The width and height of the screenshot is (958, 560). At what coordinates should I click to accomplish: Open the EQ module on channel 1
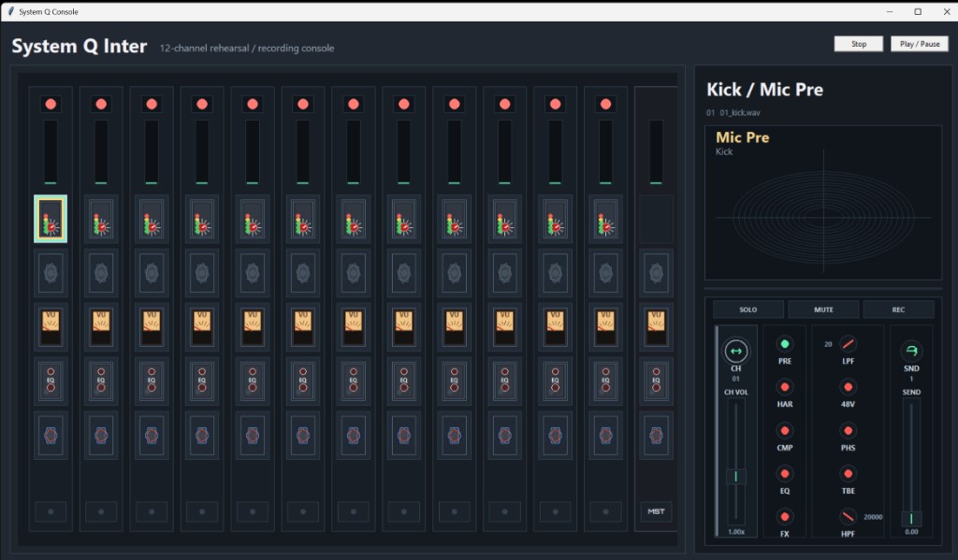pos(51,381)
